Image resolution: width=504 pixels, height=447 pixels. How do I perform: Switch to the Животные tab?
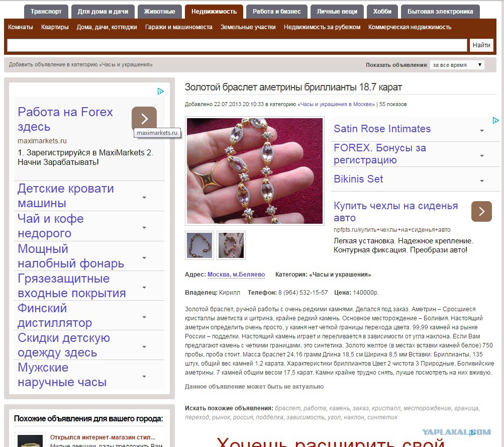[159, 12]
